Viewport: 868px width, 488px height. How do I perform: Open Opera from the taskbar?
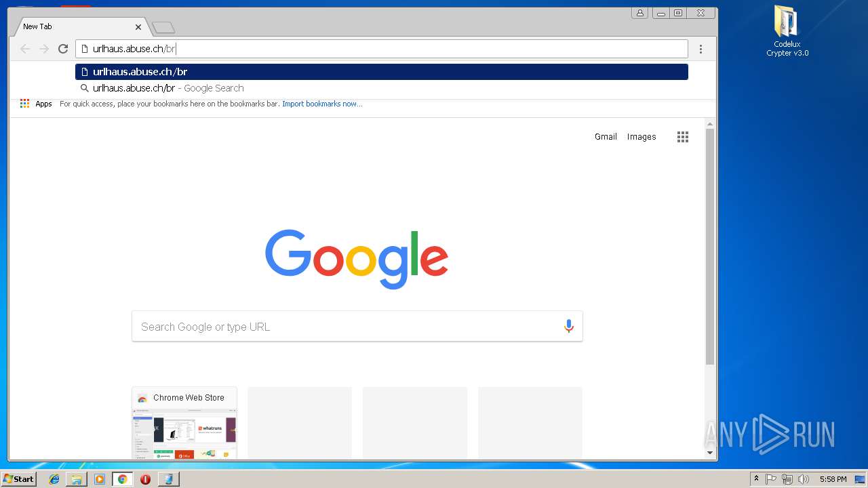click(145, 479)
